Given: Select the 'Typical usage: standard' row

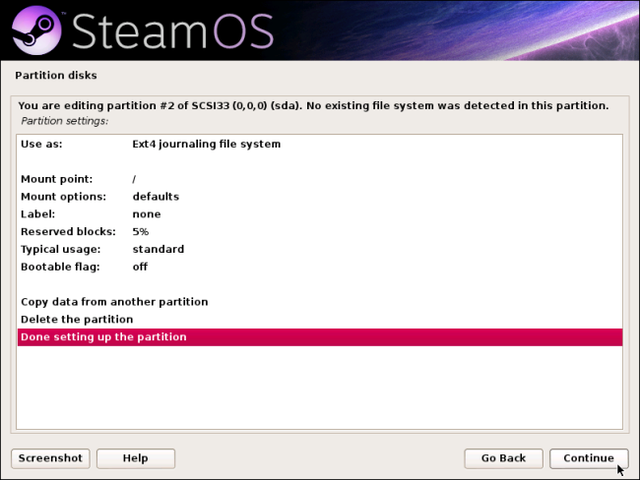Looking at the screenshot, I should 320,249.
